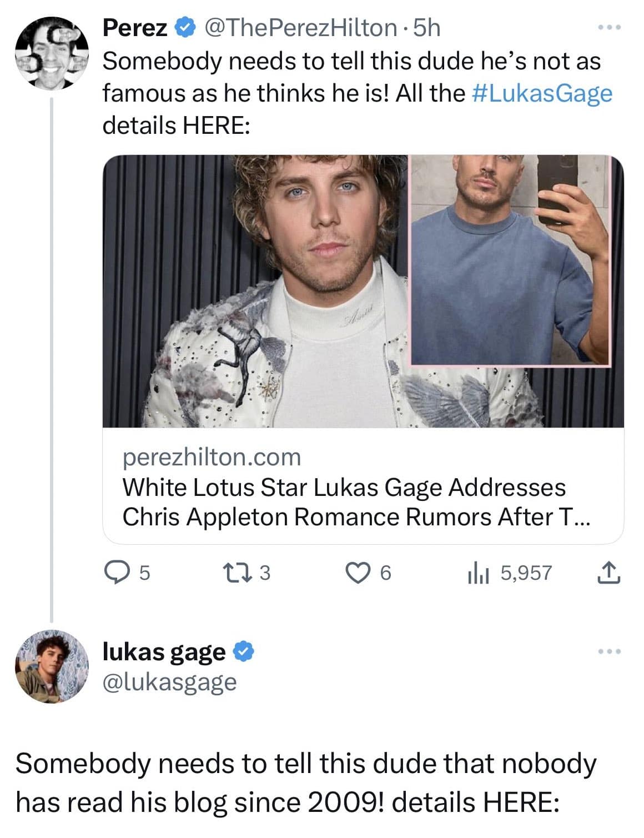Click the 5h tweet timestamp
This screenshot has width=644, height=838.
(x=426, y=28)
